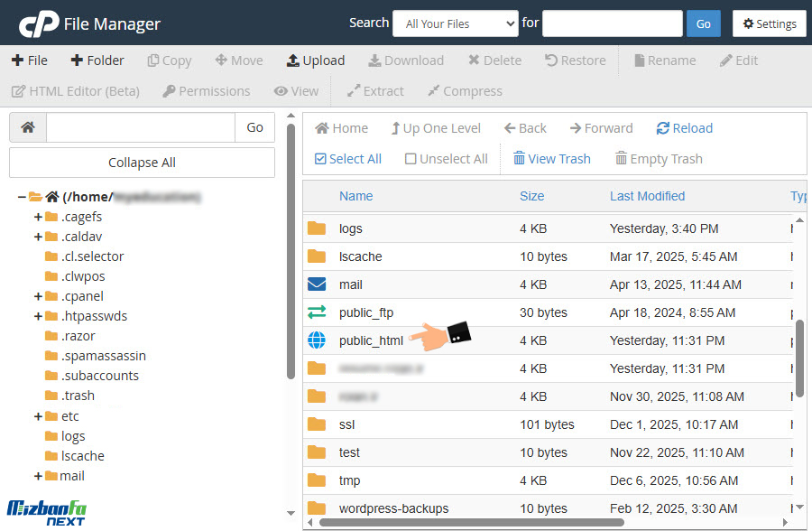Viewport: 812px width, 531px height.
Task: Click the public_ftp arrows icon
Action: (317, 312)
